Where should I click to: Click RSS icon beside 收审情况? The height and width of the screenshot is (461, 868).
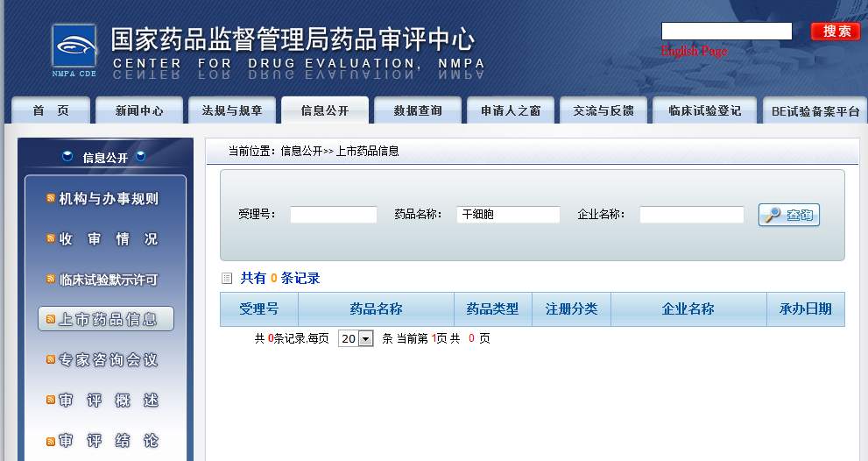51,238
